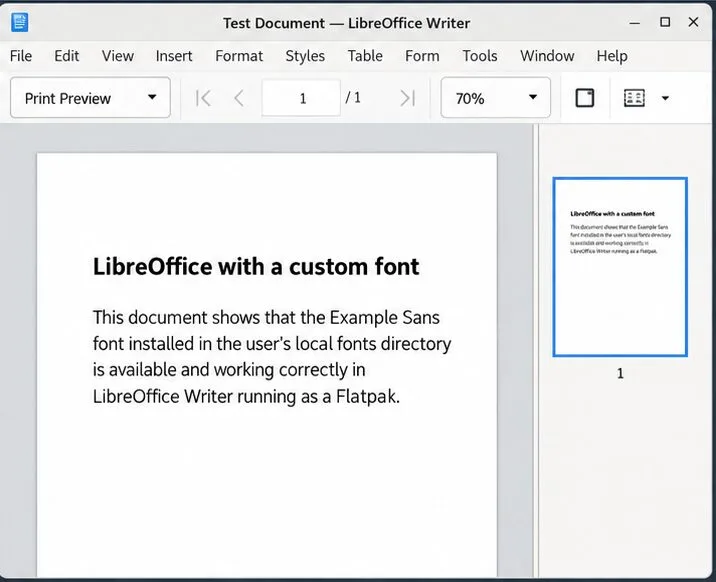Close the LibreOffice Writer window
The image size is (716, 582).
coord(694,22)
